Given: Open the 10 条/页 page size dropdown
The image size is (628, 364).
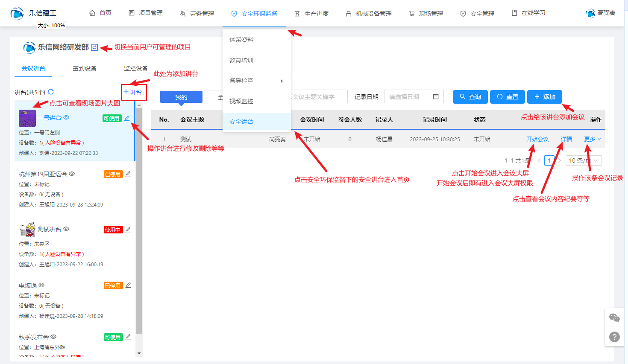Looking at the screenshot, I should click(x=584, y=160).
